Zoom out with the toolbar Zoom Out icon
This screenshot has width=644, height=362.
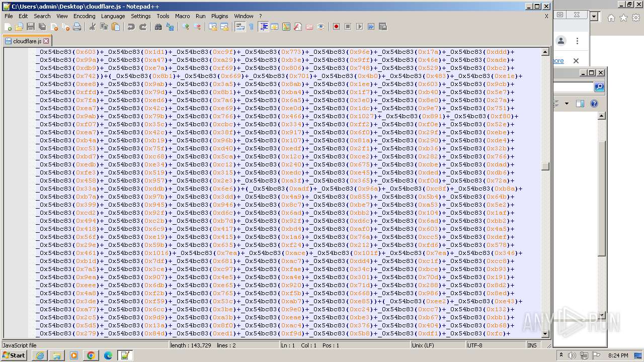click(x=197, y=27)
